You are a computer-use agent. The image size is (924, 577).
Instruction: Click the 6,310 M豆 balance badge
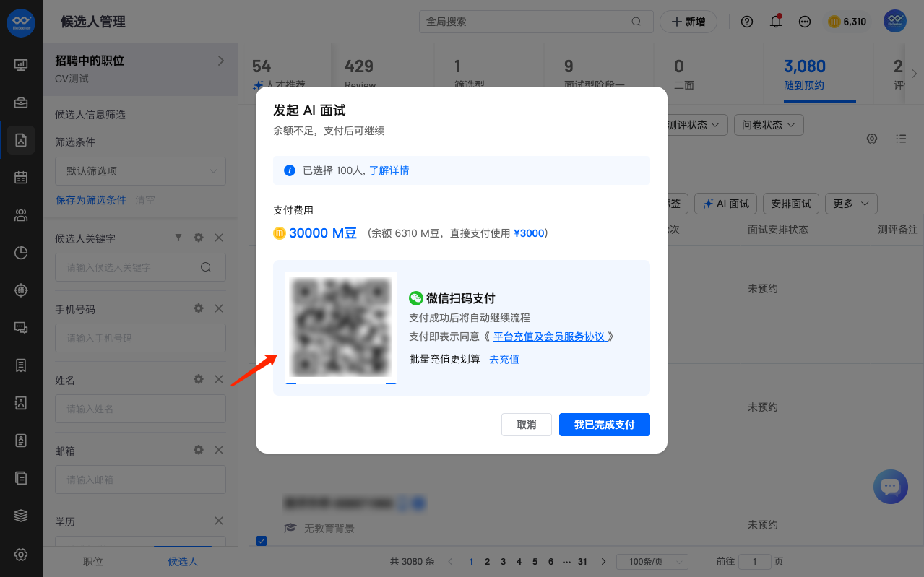847,22
